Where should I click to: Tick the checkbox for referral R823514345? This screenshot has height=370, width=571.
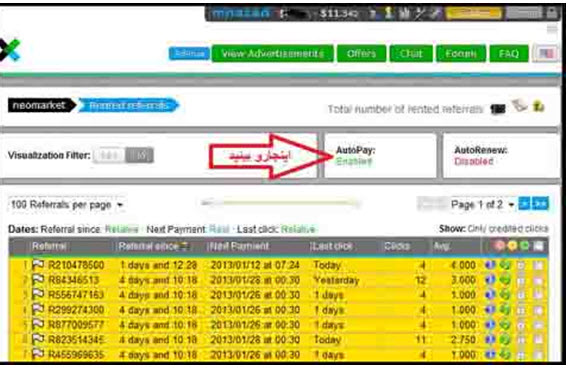point(538,340)
